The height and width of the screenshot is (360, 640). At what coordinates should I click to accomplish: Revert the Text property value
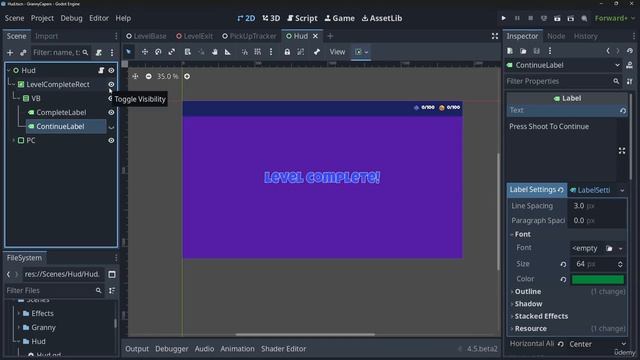point(622,110)
